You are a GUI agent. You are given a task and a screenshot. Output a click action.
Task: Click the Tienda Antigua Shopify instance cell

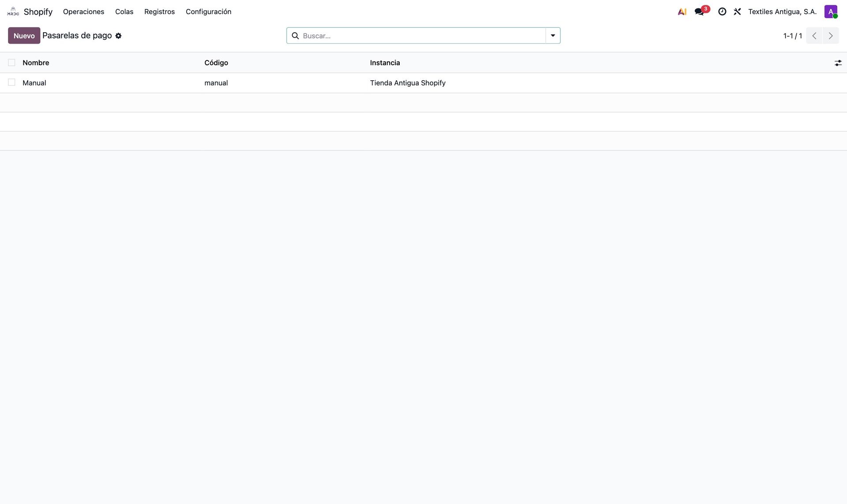point(408,83)
